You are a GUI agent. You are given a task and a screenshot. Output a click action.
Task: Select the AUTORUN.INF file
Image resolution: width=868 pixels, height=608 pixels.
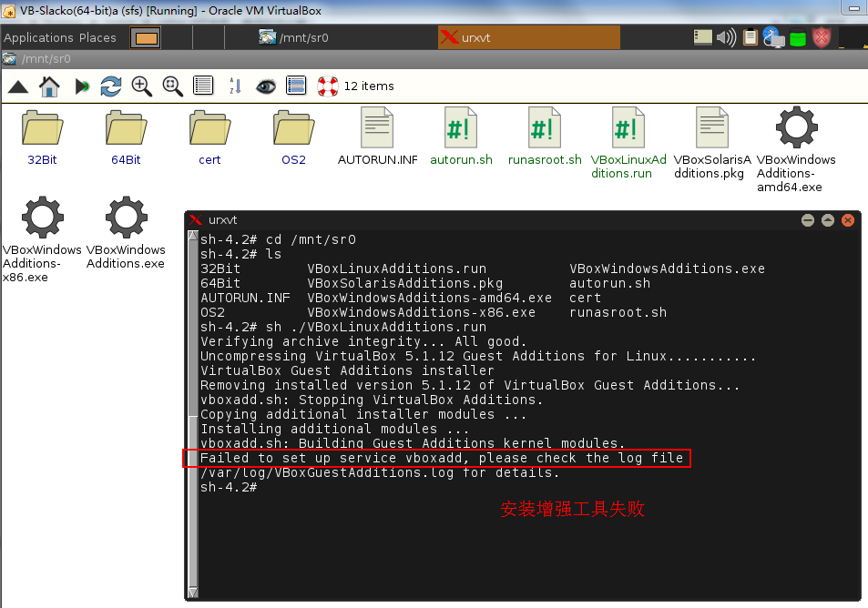pyautogui.click(x=378, y=137)
